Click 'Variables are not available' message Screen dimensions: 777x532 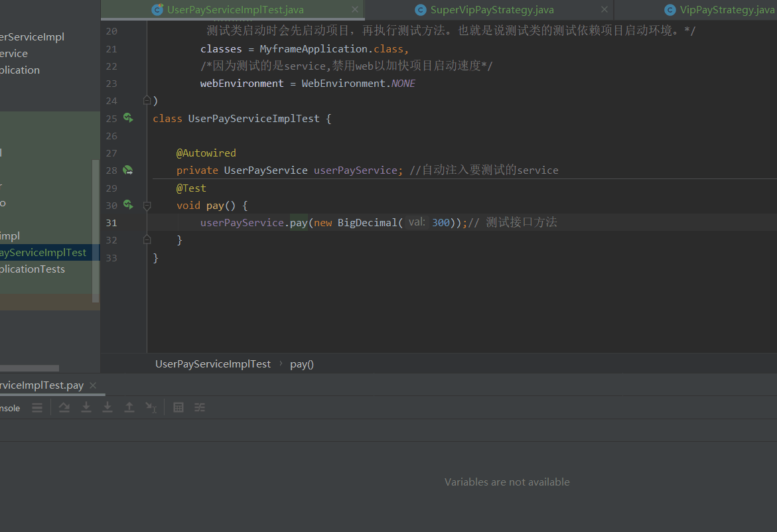(507, 482)
